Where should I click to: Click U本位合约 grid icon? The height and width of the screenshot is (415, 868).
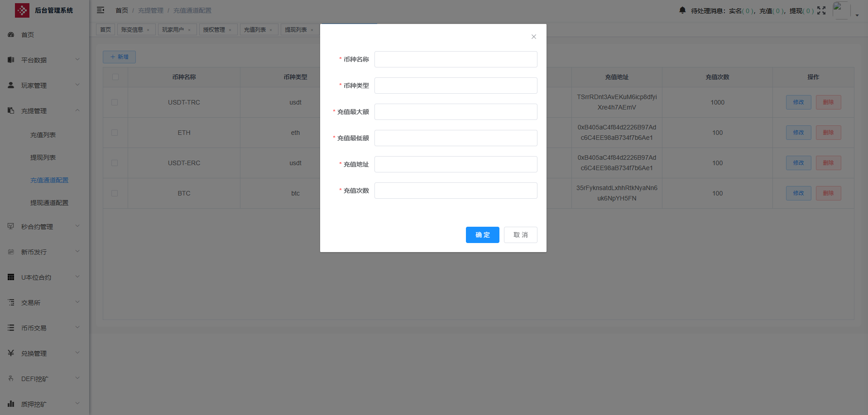(x=11, y=277)
